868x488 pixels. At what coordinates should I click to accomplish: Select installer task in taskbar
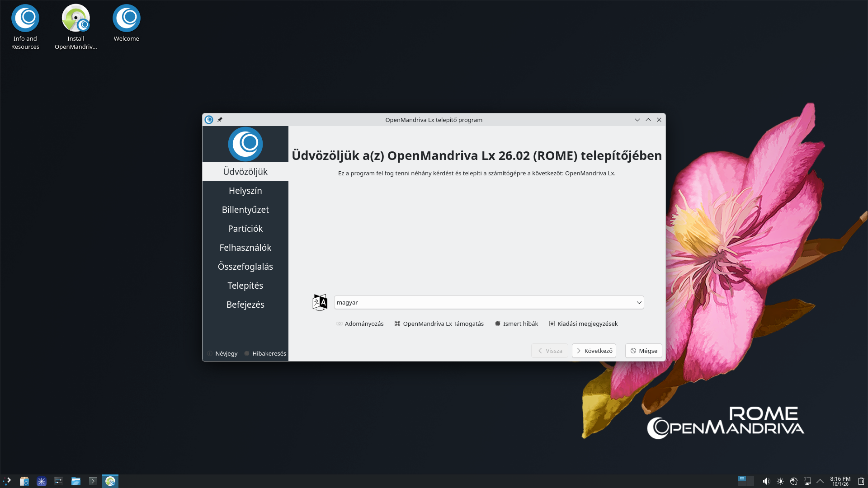point(110,481)
